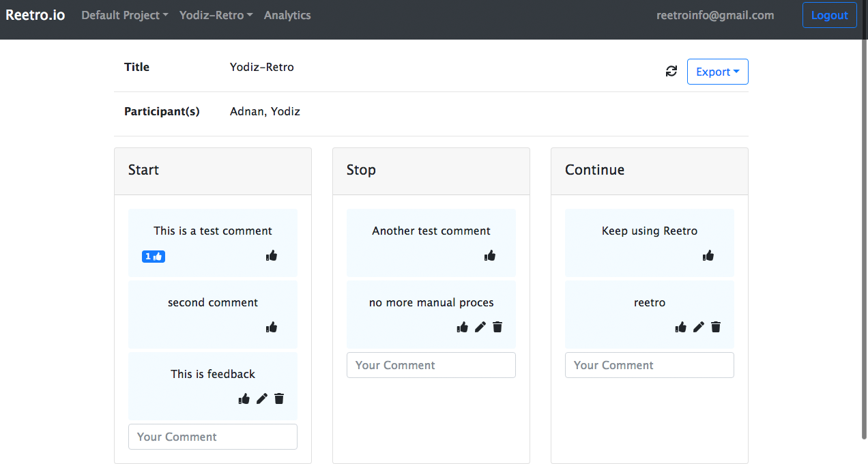This screenshot has width=868, height=464.
Task: Thumbs up 'Keep using Reetro' card
Action: pyautogui.click(x=708, y=256)
